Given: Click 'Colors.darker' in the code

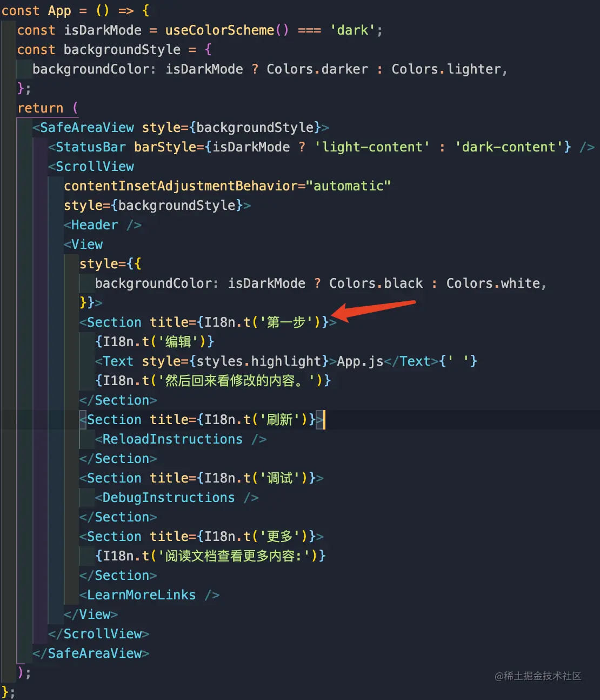Looking at the screenshot, I should click(317, 69).
